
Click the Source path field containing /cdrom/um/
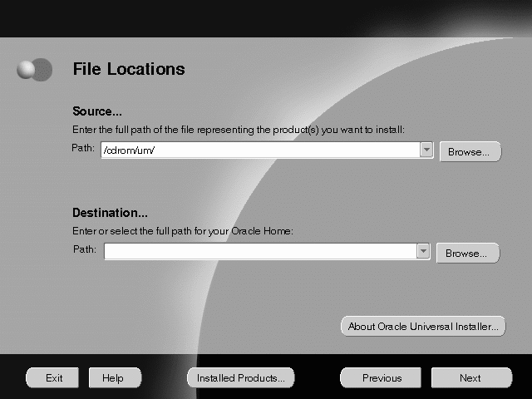coord(260,150)
